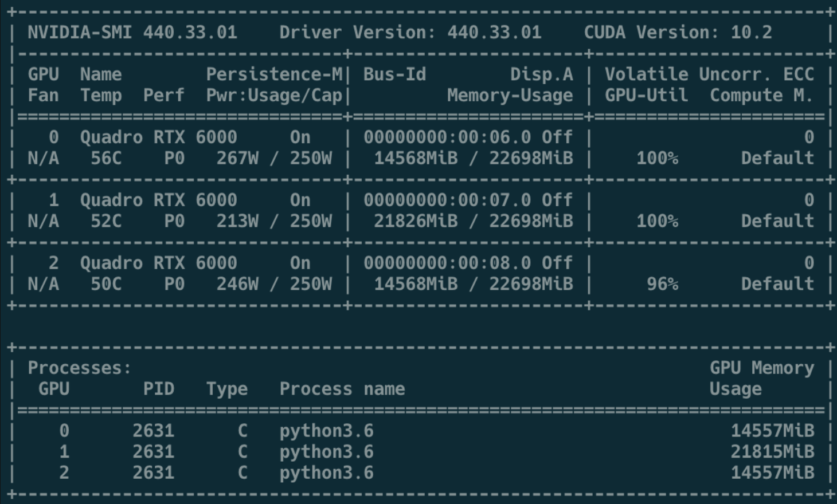
Task: Click the "100%" utilization in GPU 1 row
Action: [x=657, y=221]
